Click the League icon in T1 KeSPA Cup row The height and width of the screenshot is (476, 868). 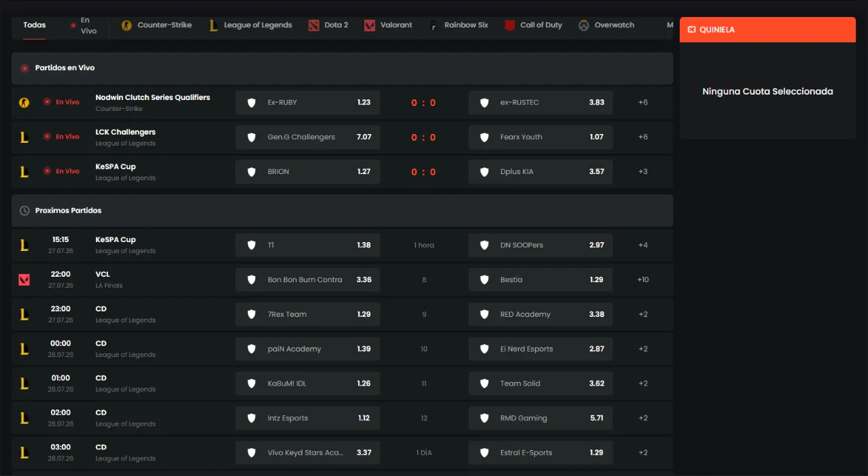click(x=24, y=245)
